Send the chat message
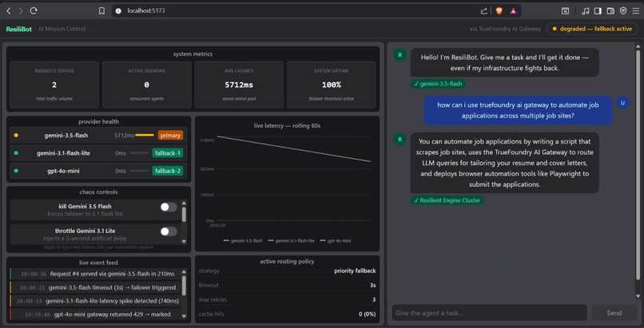644x328 pixels. pyautogui.click(x=614, y=313)
